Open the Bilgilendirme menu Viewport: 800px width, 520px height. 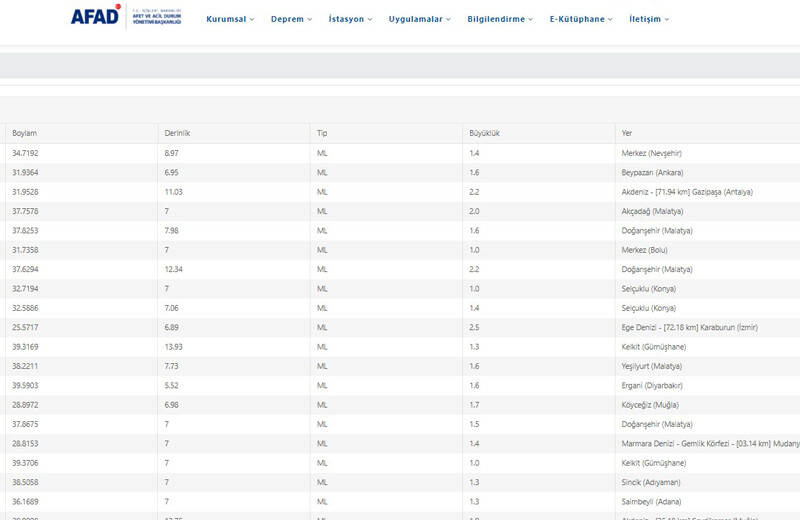[500, 19]
